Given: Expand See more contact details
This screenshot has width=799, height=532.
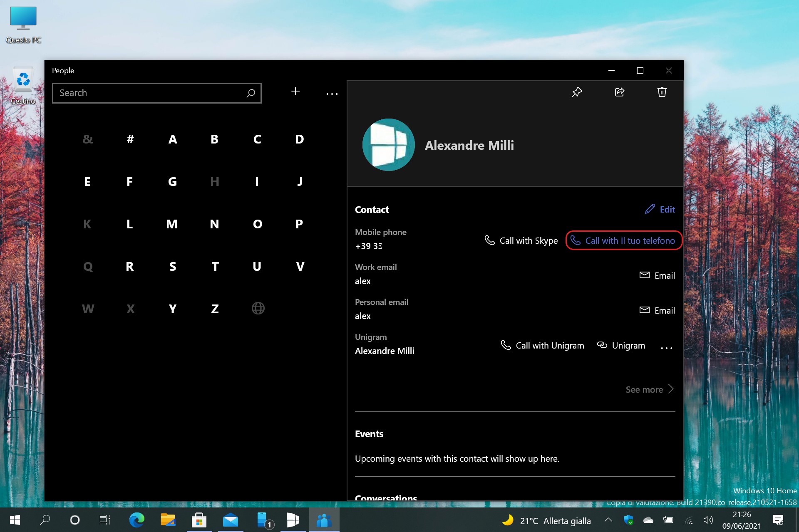Looking at the screenshot, I should [650, 389].
